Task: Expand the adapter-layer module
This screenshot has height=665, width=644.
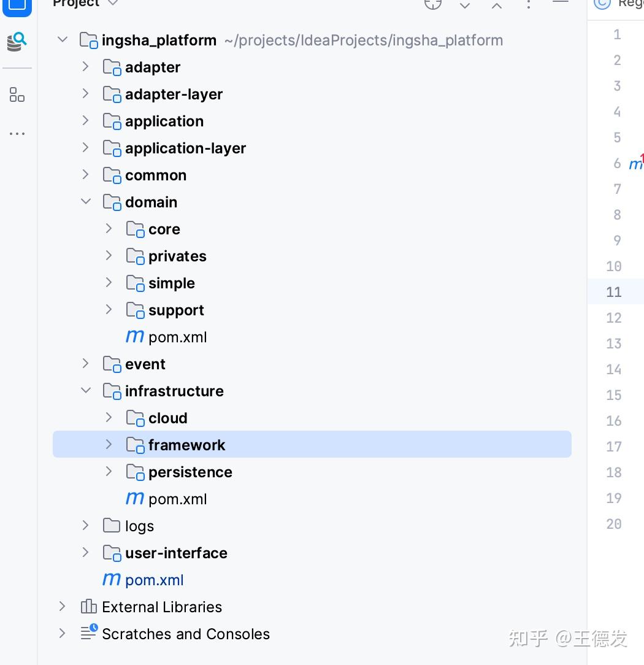Action: [85, 93]
